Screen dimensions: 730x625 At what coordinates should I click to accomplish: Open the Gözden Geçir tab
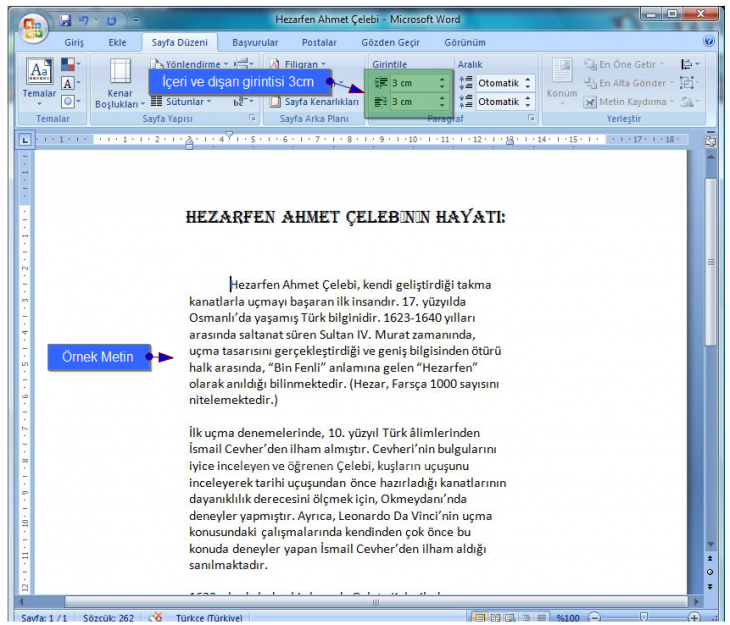coord(390,42)
